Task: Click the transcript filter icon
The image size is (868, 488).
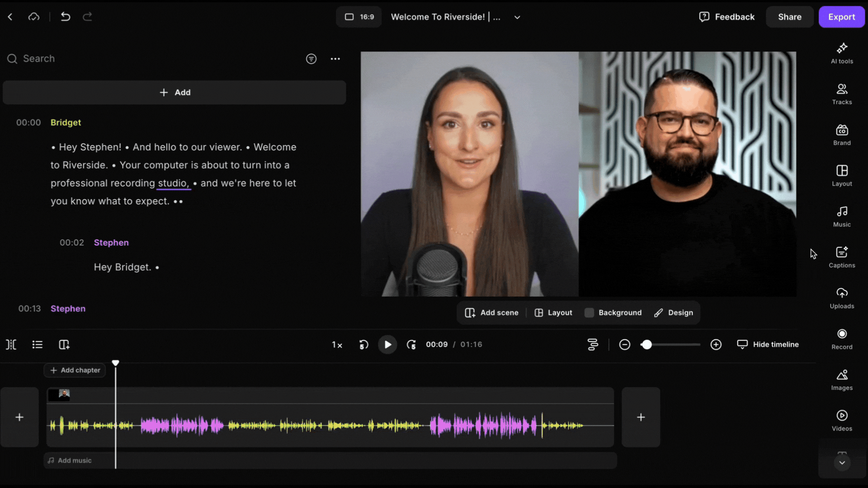Action: [x=311, y=59]
